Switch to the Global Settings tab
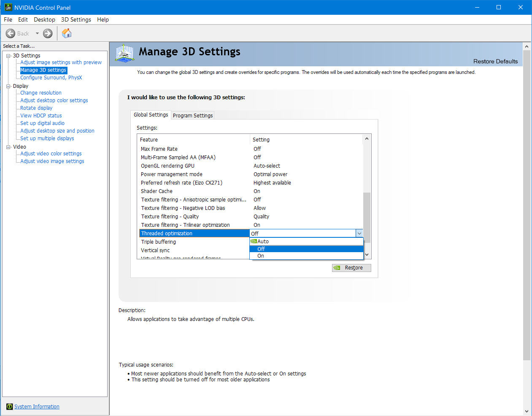532x416 pixels. (x=151, y=115)
